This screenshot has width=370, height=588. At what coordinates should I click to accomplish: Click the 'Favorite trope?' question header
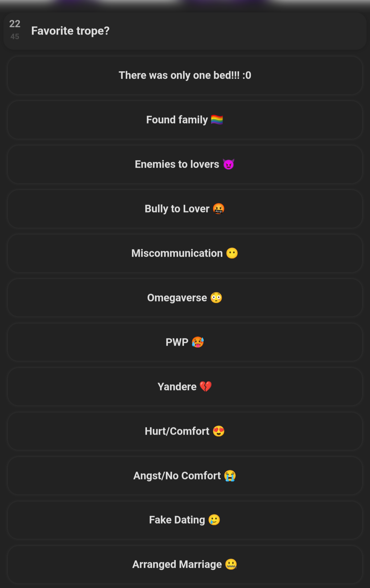coord(70,31)
